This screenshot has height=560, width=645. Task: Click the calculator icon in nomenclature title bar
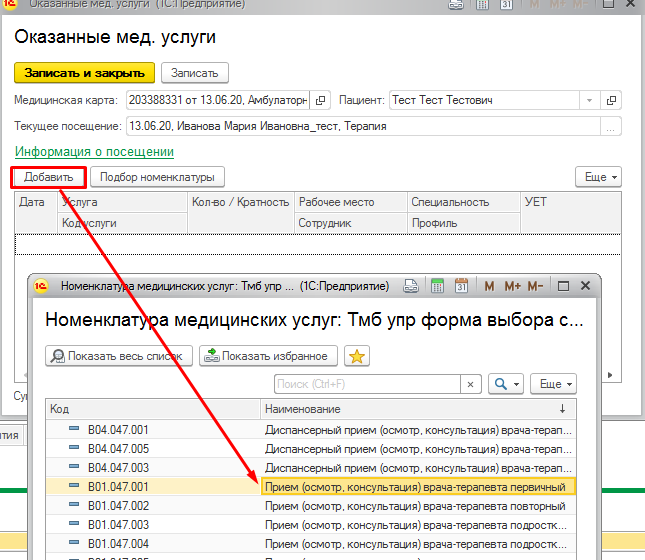point(437,286)
